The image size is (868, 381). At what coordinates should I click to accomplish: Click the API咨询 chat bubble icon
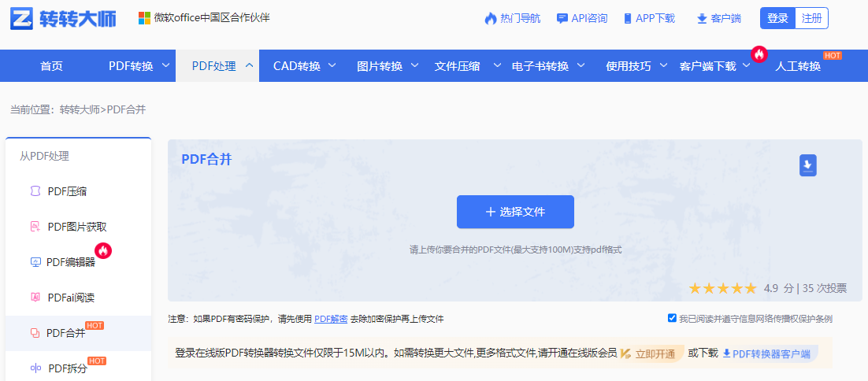(x=562, y=18)
